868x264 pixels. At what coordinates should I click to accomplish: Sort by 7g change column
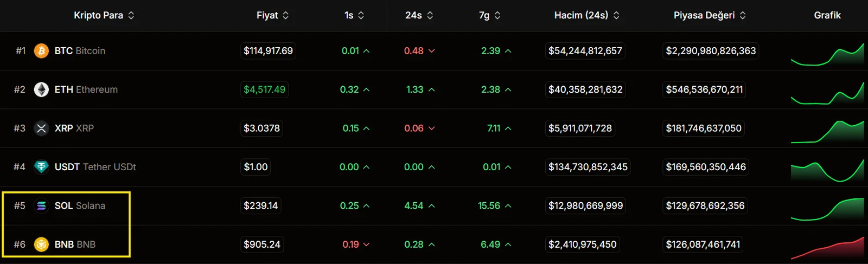coord(490,15)
